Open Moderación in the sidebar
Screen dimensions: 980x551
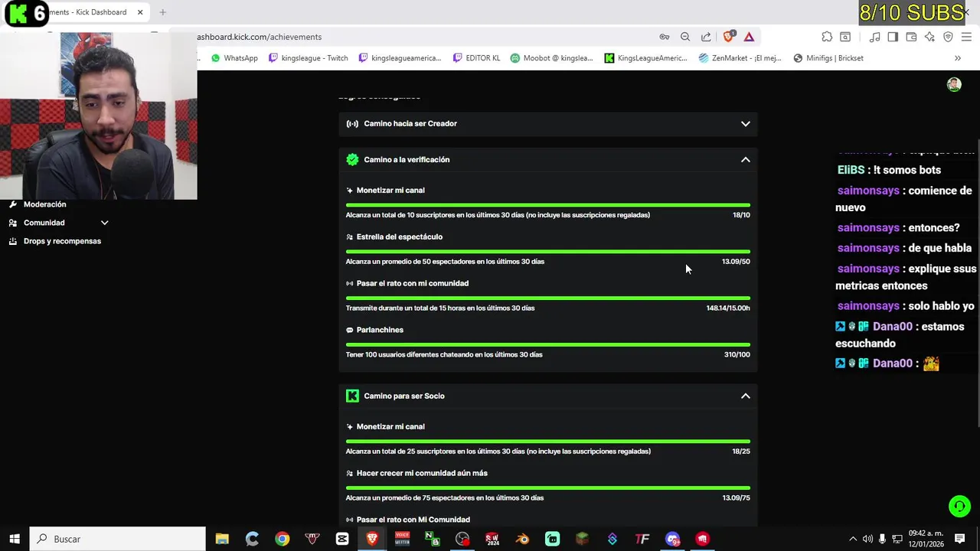(x=44, y=204)
